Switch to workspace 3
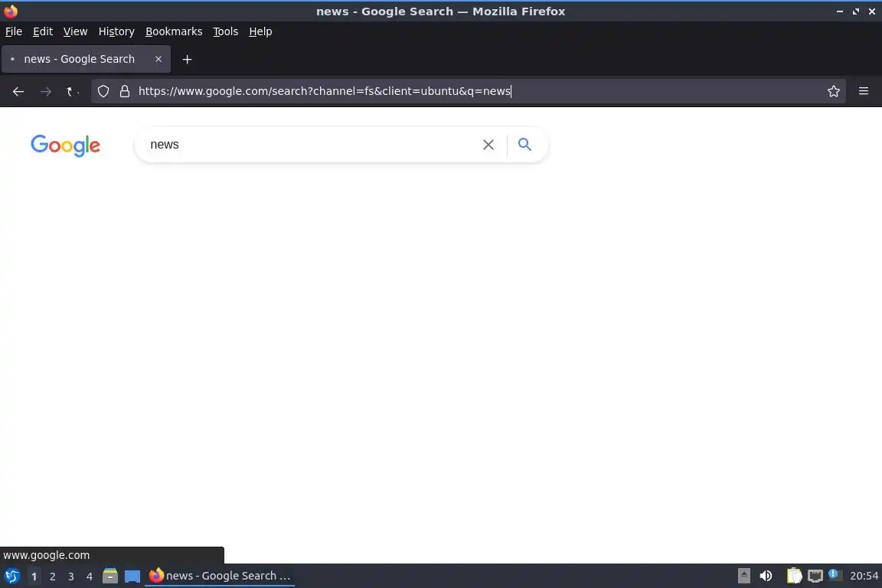Viewport: 882px width, 588px height. click(x=71, y=577)
